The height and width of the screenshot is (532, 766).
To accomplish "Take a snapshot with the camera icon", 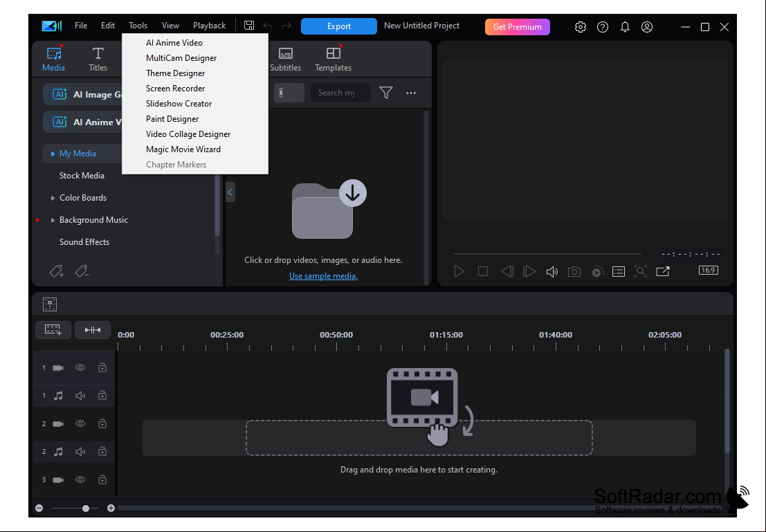I will [574, 272].
